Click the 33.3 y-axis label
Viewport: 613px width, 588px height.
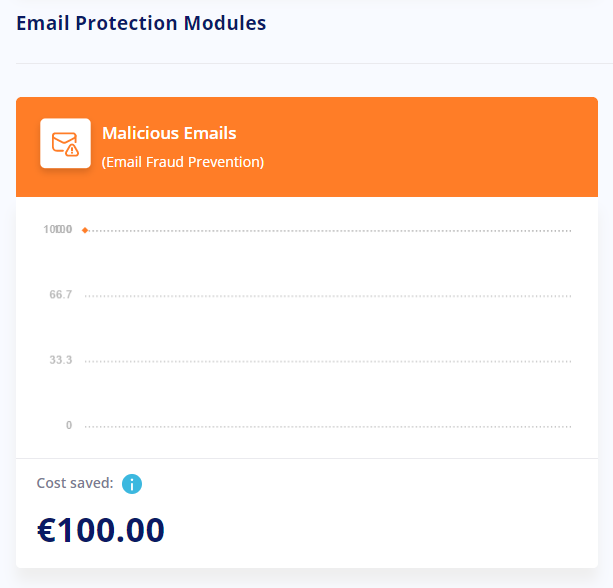(x=61, y=360)
